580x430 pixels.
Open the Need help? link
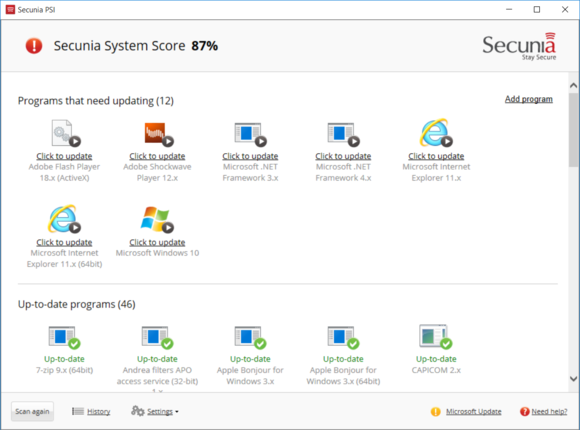(x=549, y=411)
